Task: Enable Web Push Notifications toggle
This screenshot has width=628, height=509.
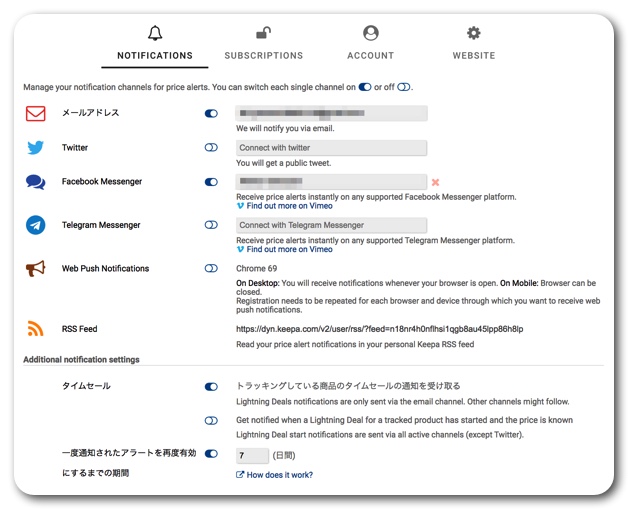Action: 211,269
